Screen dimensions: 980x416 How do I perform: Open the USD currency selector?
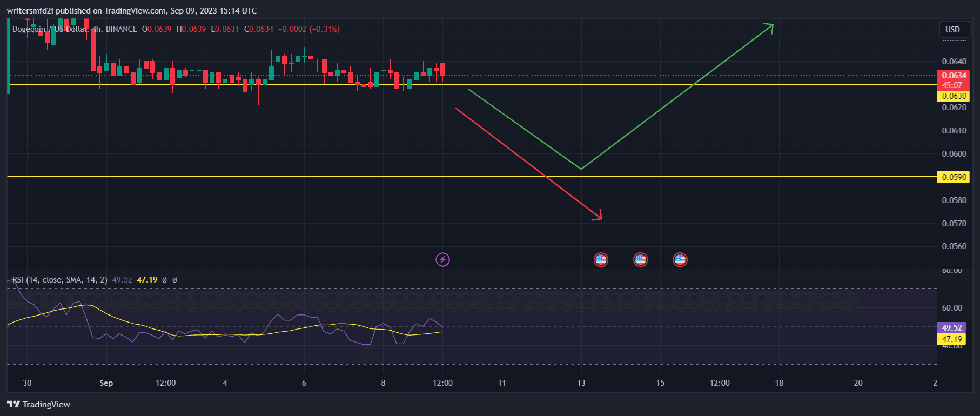click(x=952, y=29)
